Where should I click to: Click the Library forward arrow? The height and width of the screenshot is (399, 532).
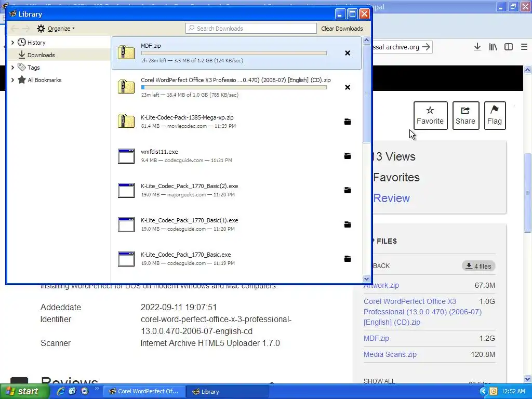(x=26, y=29)
